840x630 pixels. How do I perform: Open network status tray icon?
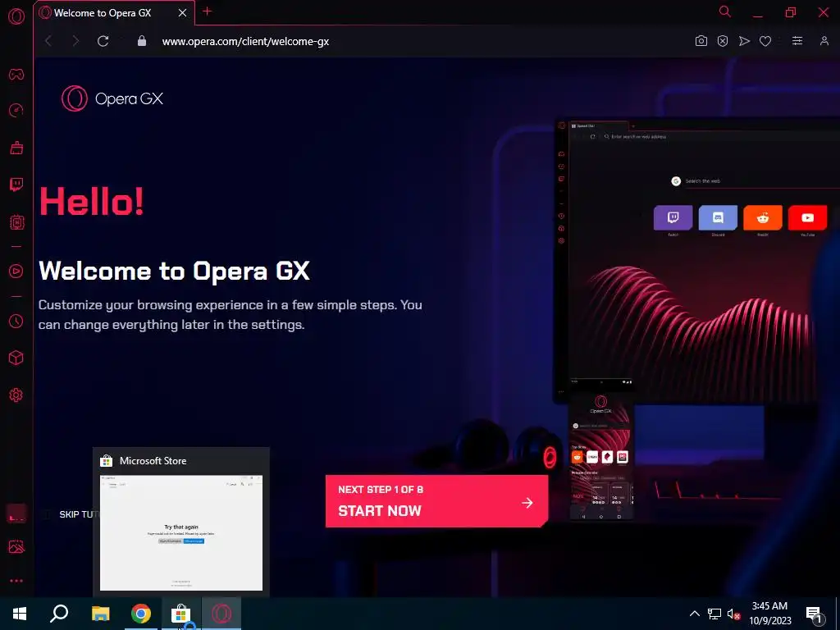714,614
